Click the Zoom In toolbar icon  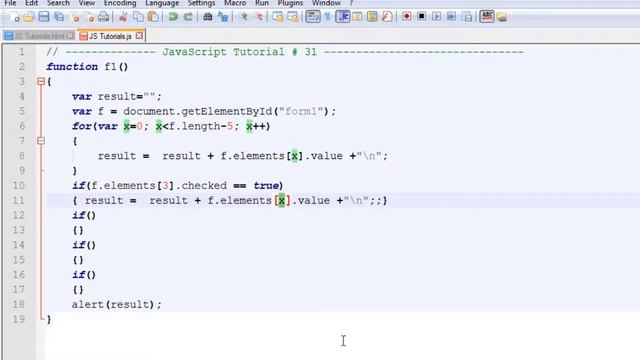pyautogui.click(x=244, y=17)
